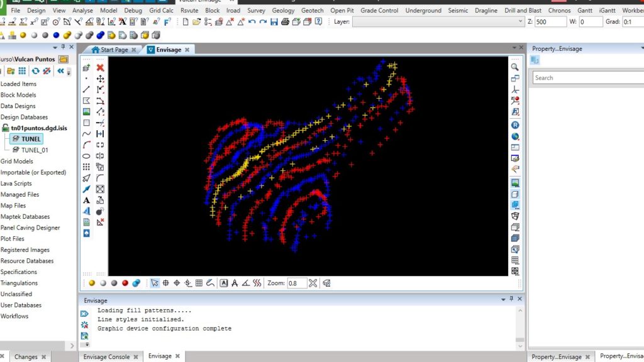Image resolution: width=644 pixels, height=362 pixels.
Task: Click the open folder icon in toolbar
Action: pos(196,22)
